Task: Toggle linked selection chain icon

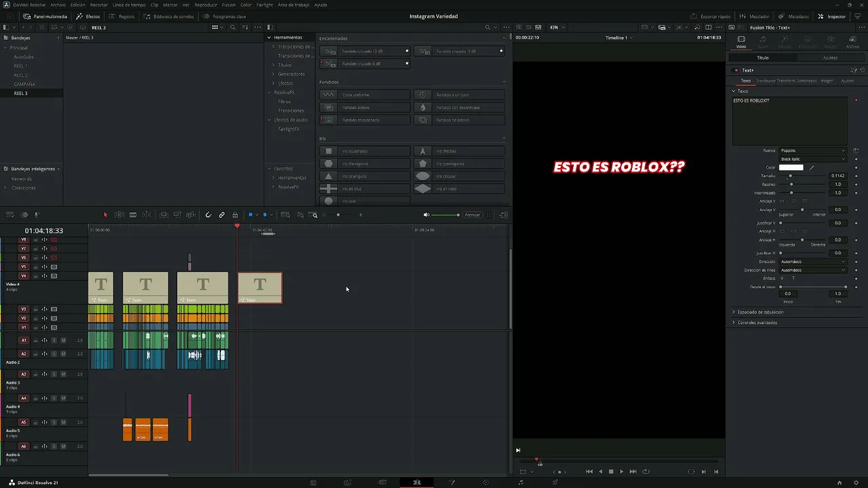Action: pyautogui.click(x=222, y=215)
